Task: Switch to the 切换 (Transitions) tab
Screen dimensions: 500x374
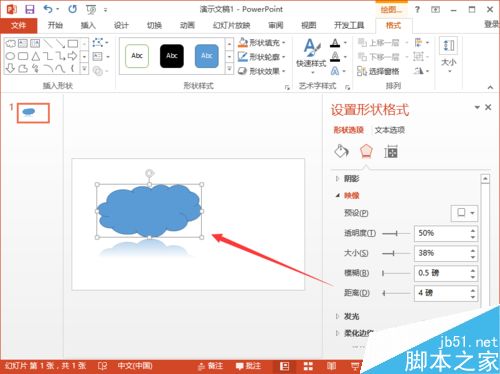Action: click(x=154, y=25)
